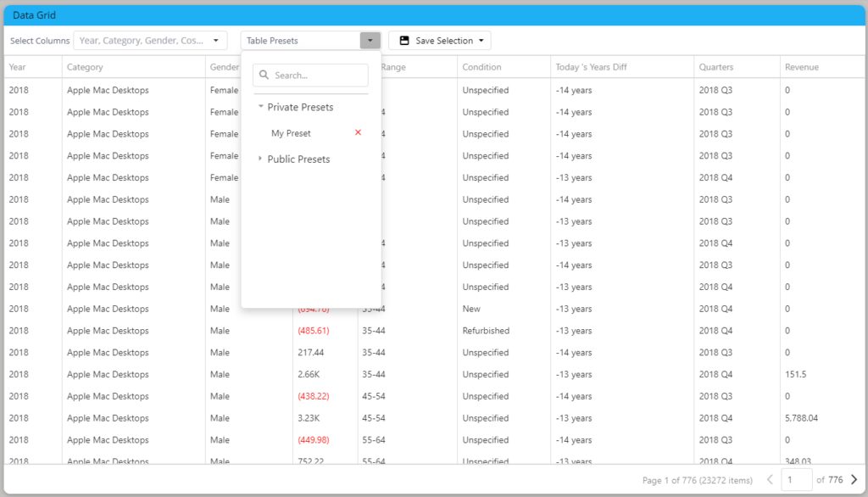Sort by the Year column header

(17, 66)
